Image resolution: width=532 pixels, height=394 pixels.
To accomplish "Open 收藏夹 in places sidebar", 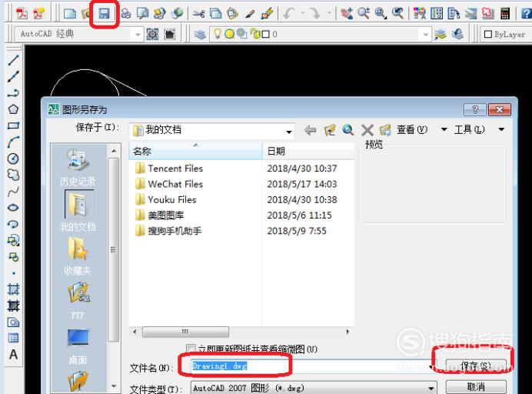I will coord(78,256).
